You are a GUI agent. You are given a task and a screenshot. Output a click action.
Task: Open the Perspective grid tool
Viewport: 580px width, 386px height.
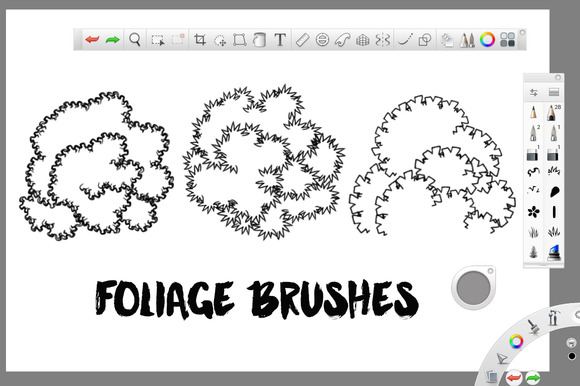click(362, 40)
